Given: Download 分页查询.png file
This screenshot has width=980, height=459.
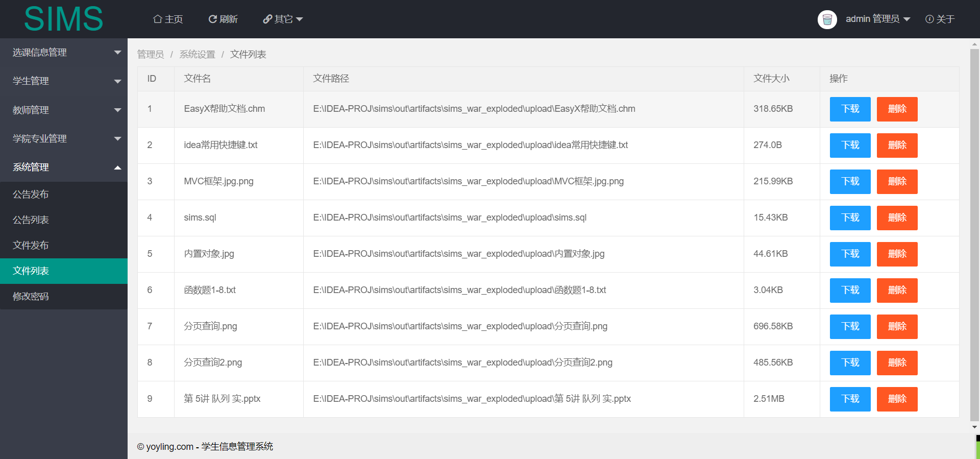Looking at the screenshot, I should 850,327.
